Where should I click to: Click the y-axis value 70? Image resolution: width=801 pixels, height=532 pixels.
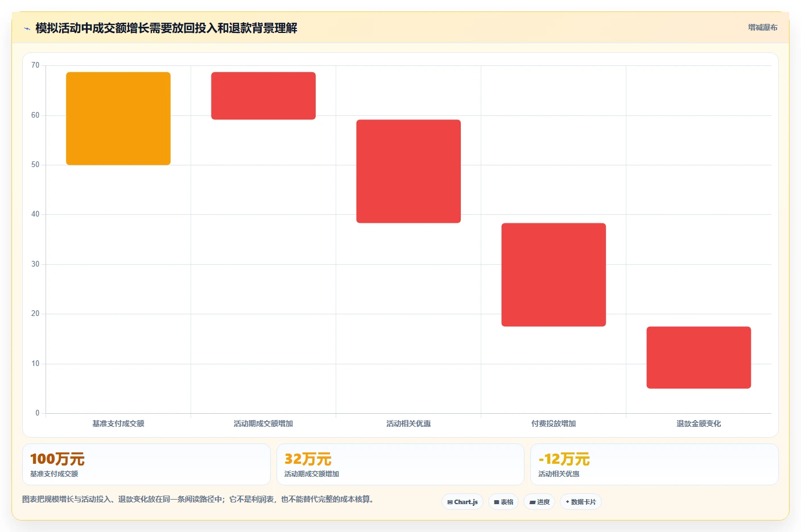click(x=35, y=65)
